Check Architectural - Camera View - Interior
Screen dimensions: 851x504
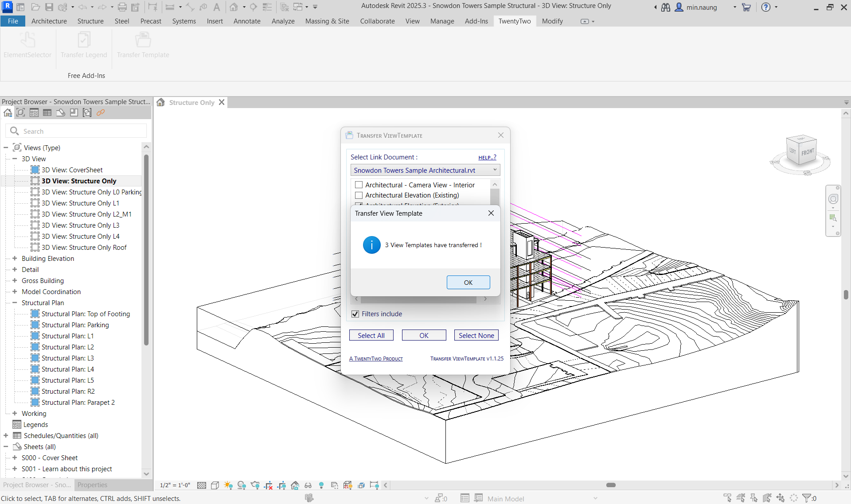(x=359, y=185)
